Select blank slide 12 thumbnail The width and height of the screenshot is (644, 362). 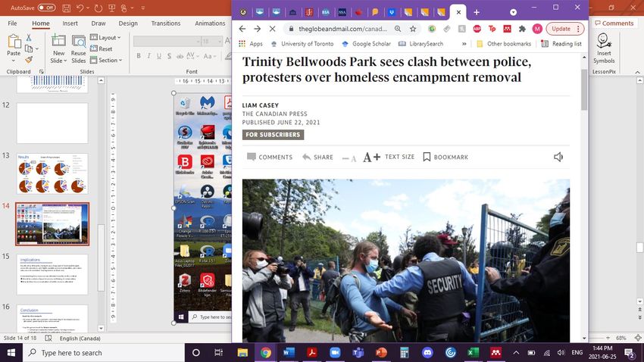point(52,123)
